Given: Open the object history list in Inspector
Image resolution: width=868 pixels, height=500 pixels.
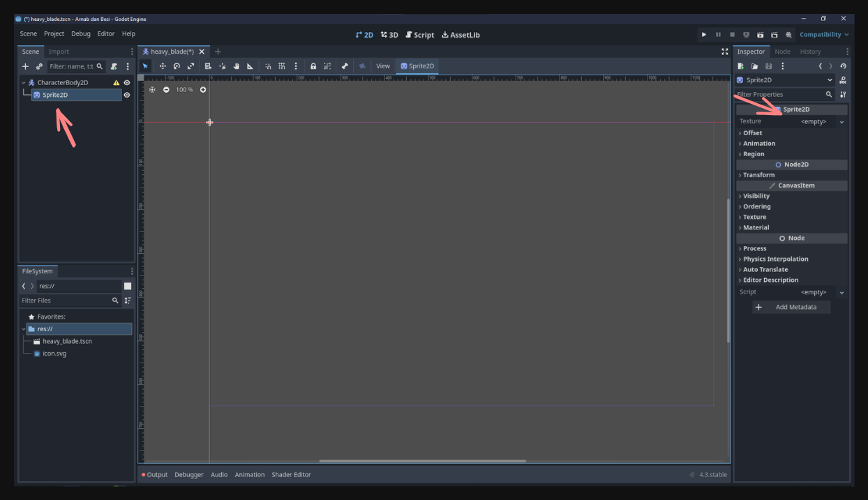Looking at the screenshot, I should [x=843, y=66].
